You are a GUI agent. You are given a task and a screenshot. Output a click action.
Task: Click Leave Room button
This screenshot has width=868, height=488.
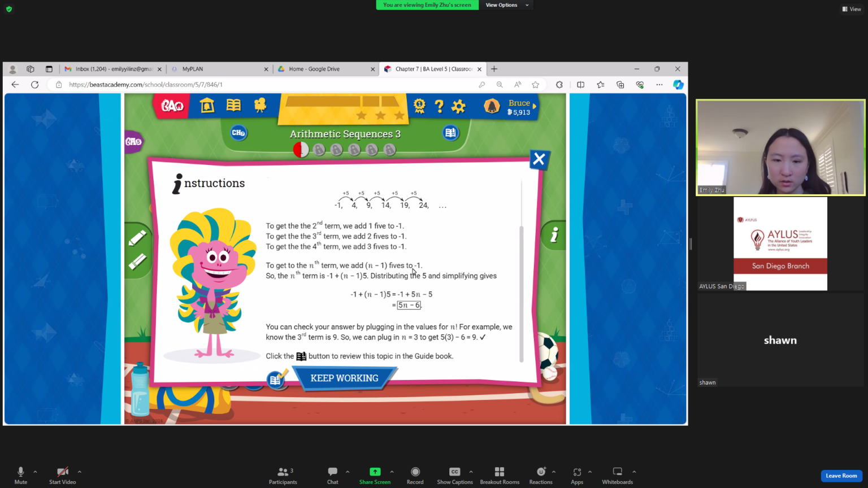[x=841, y=476]
